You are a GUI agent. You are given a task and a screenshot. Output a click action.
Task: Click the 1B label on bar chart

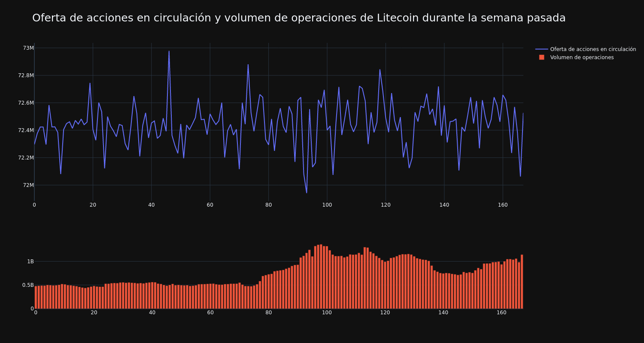tap(30, 261)
